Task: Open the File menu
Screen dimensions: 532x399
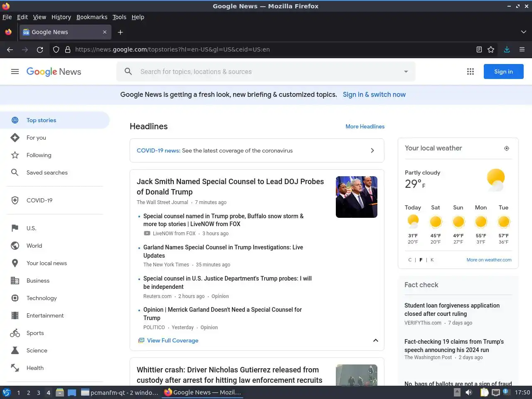Action: tap(7, 17)
